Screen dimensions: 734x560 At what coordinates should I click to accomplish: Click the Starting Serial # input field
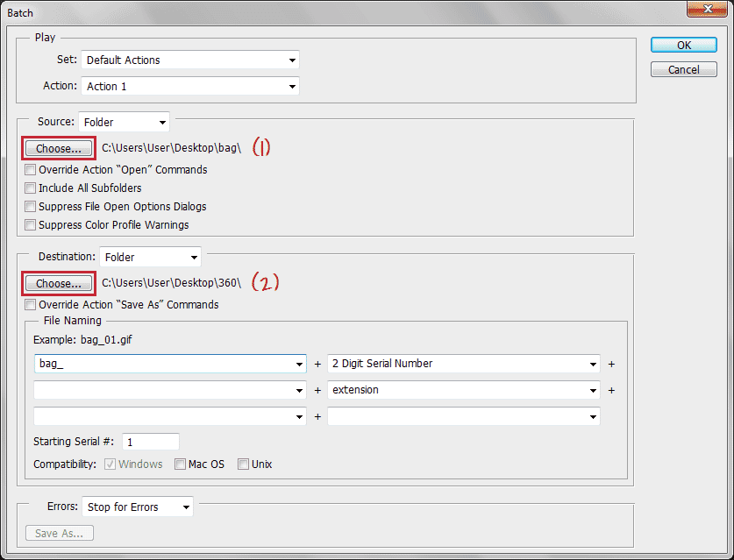tap(151, 443)
